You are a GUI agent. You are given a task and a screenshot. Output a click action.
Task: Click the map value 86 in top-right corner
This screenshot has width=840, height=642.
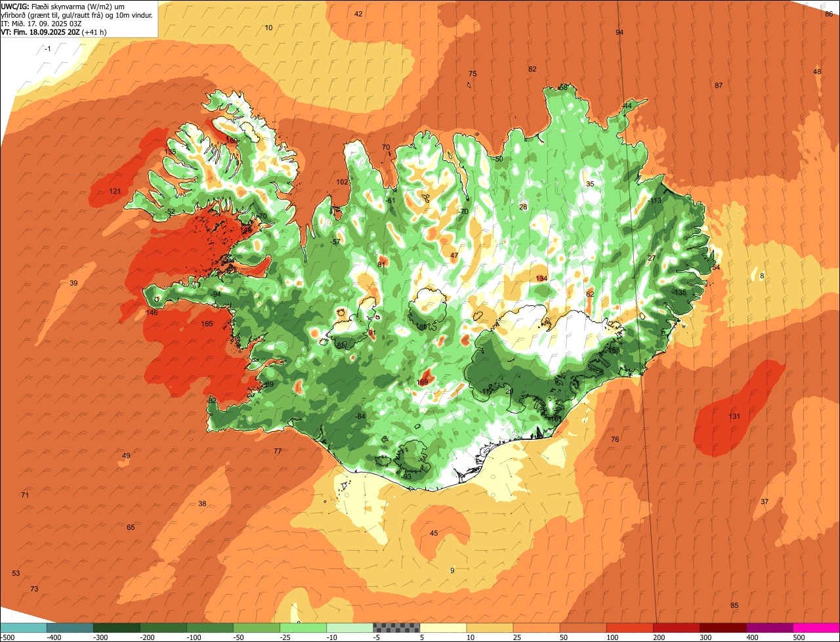pos(828,14)
